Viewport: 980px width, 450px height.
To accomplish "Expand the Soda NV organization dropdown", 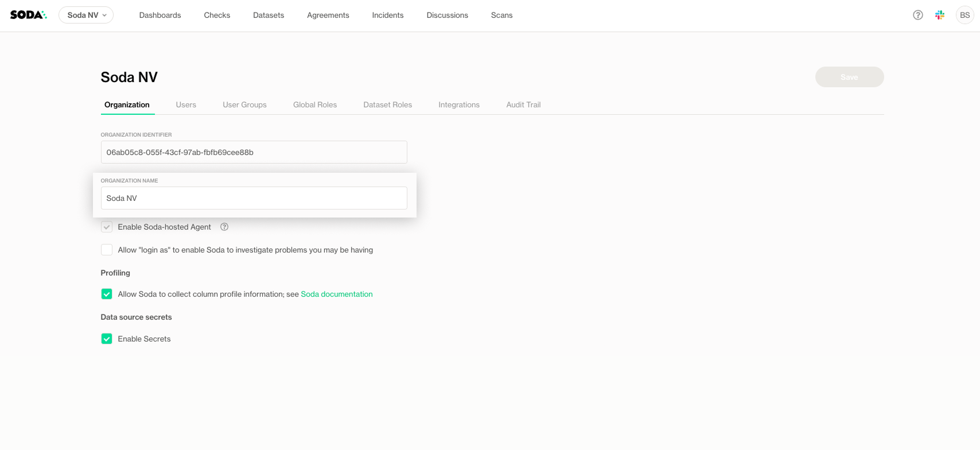I will pyautogui.click(x=86, y=15).
